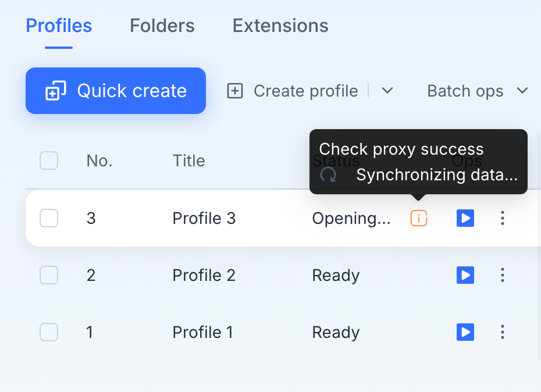Open more options menu for Profile 2
Image resolution: width=541 pixels, height=392 pixels.
pos(503,275)
